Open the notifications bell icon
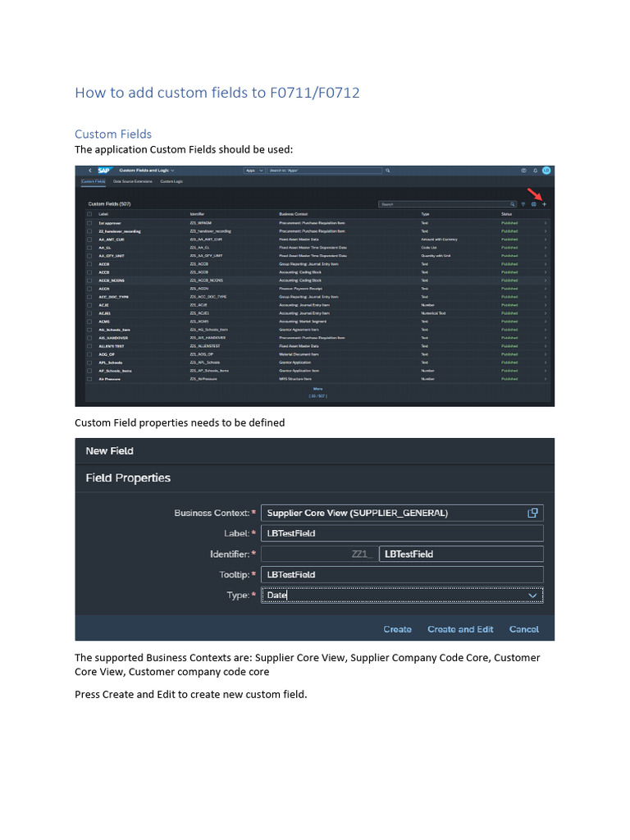This screenshot has height=840, width=630. pyautogui.click(x=535, y=171)
